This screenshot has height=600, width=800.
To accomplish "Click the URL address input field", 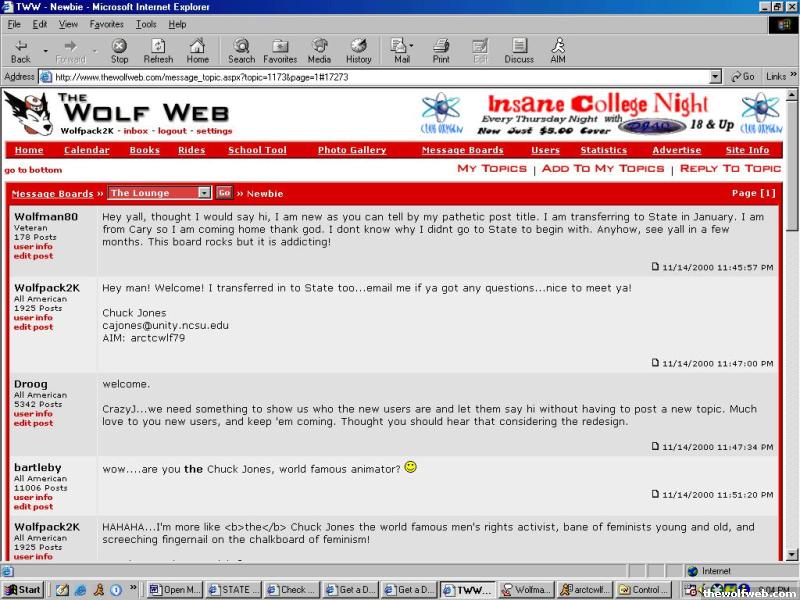I will click(x=380, y=76).
